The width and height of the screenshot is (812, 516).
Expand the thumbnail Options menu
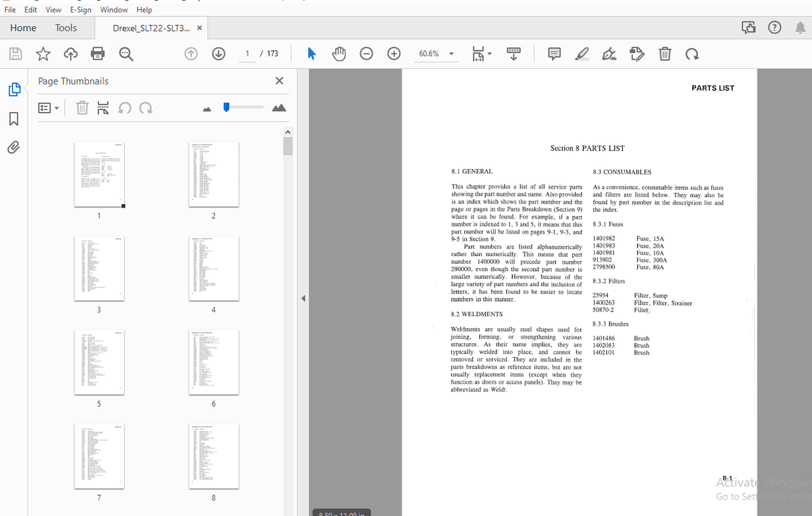click(48, 107)
